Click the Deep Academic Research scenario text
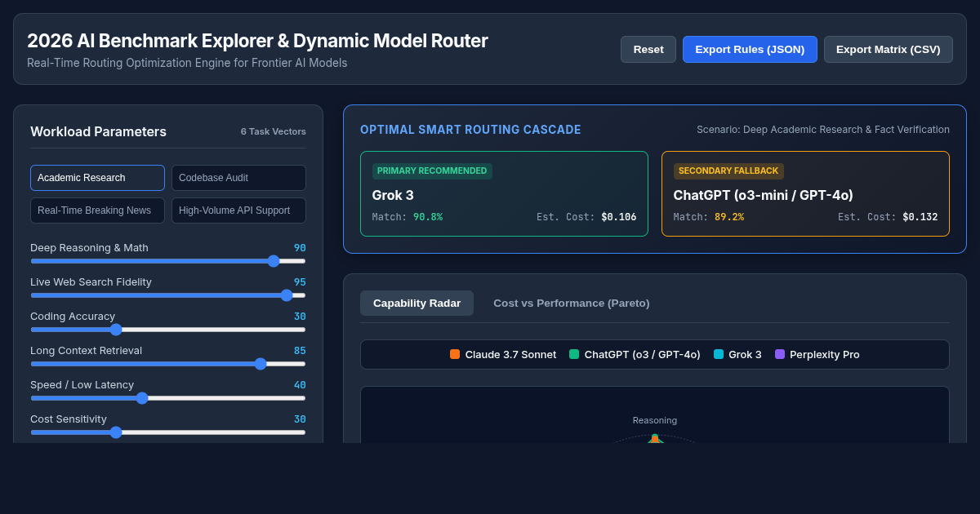980x514 pixels. (x=823, y=130)
